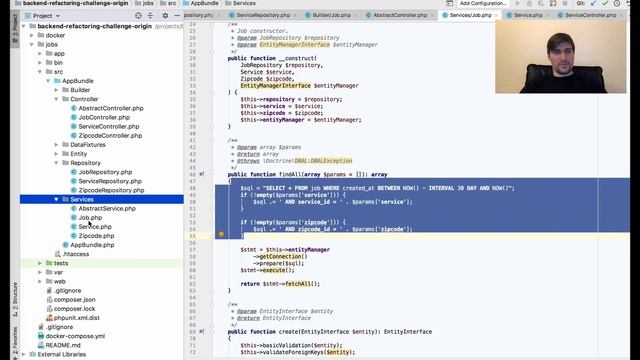The width and height of the screenshot is (640, 360).
Task: Click Git commit green checkmark
Action: tap(605, 3)
